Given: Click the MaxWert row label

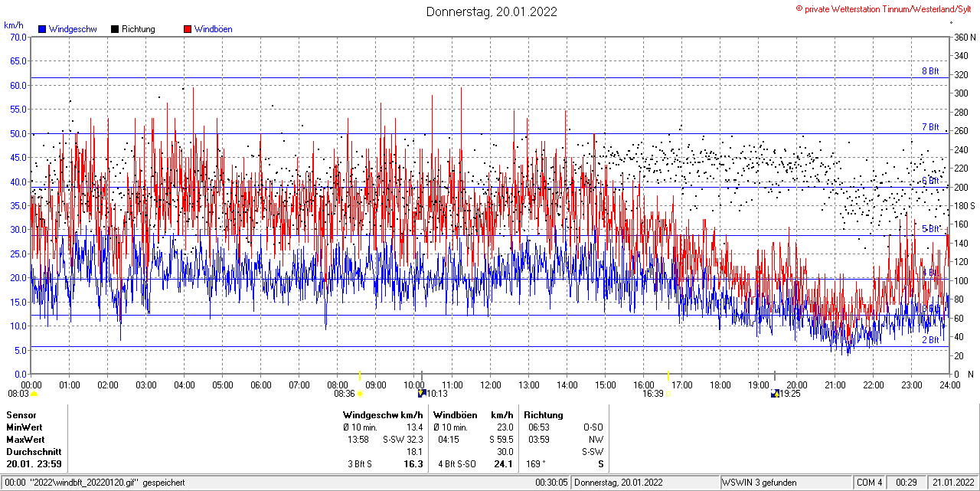Looking at the screenshot, I should click(x=25, y=440).
